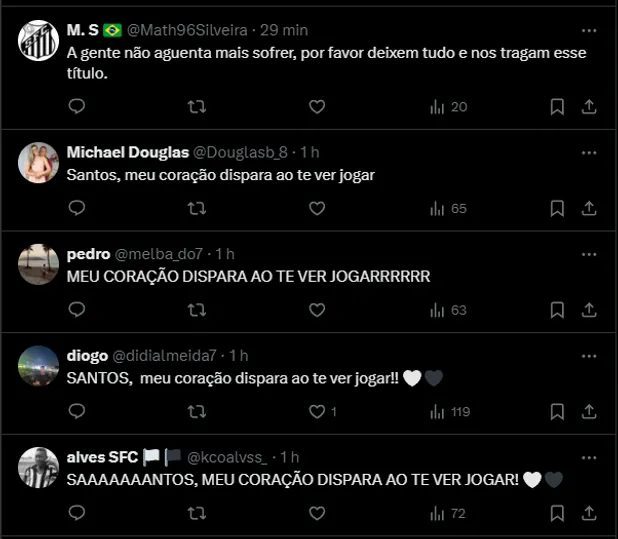Open @kcoalvss_ profile handle
The image size is (618, 539).
(x=227, y=457)
